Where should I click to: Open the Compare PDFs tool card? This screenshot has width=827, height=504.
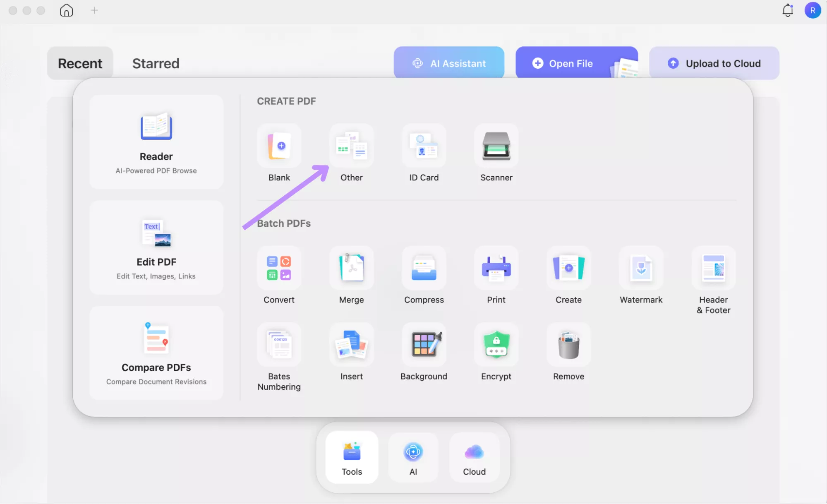[156, 353]
